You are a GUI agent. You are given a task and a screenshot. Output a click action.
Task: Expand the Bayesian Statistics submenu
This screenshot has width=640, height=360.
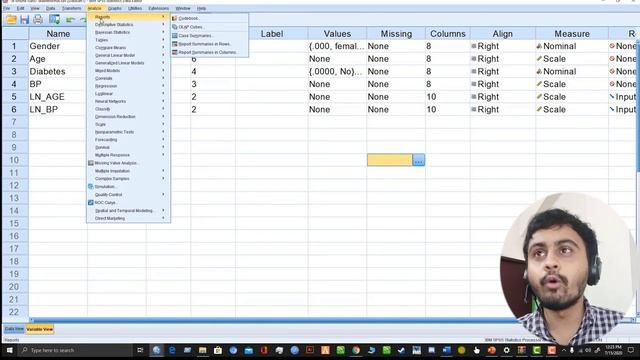pos(128,32)
